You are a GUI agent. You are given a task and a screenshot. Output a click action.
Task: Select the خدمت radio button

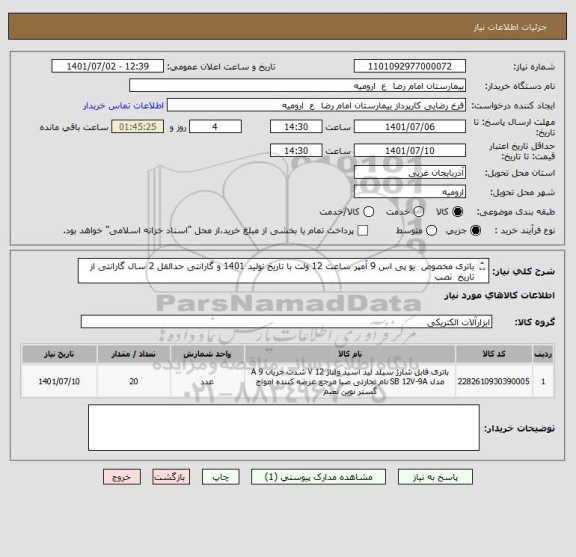click(x=418, y=212)
